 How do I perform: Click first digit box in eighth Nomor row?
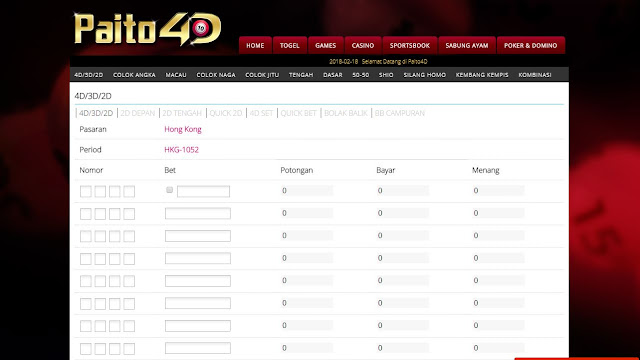tap(86, 349)
